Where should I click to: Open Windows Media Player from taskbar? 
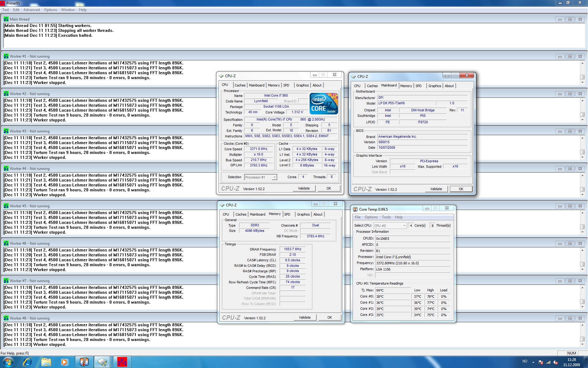[x=64, y=362]
